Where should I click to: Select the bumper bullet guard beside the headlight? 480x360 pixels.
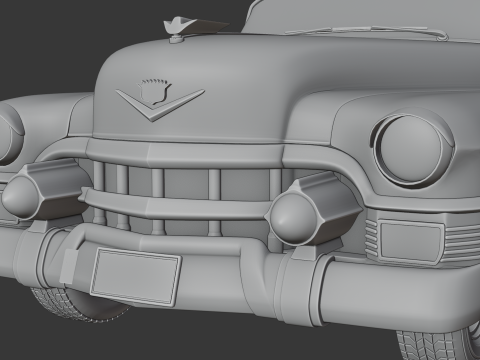(313, 210)
